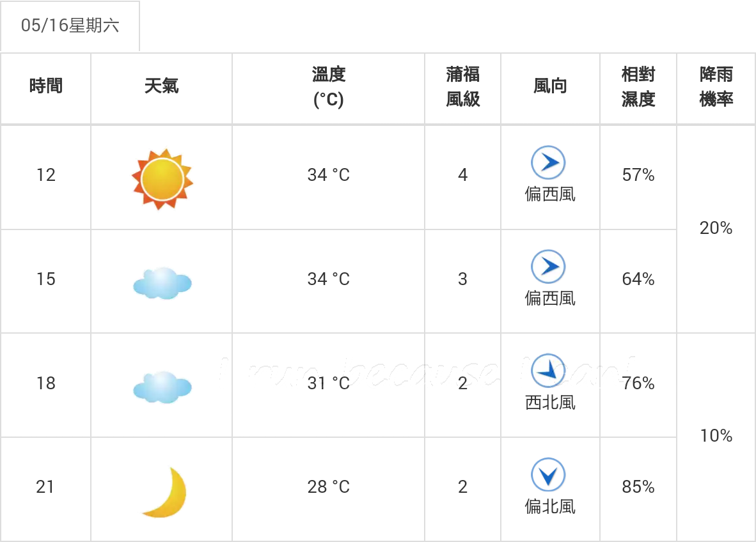This screenshot has height=542, width=756.
Task: Click the west wind arrow at 15
Action: point(548,267)
